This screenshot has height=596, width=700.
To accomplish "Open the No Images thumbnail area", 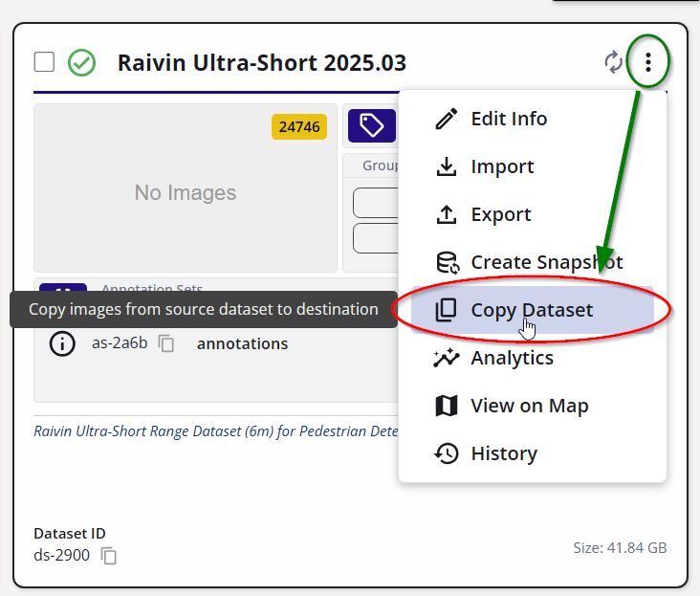I will point(186,188).
